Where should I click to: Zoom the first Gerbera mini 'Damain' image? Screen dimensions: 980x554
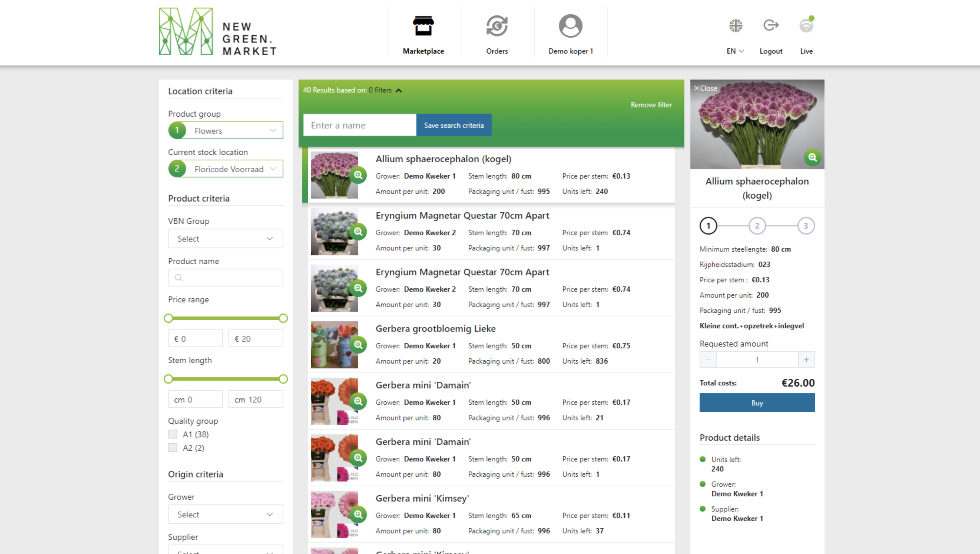coord(358,401)
